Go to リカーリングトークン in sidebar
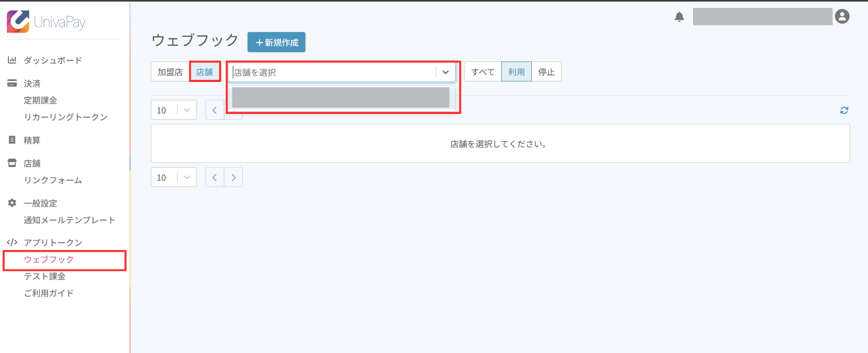This screenshot has width=868, height=353. tap(66, 117)
